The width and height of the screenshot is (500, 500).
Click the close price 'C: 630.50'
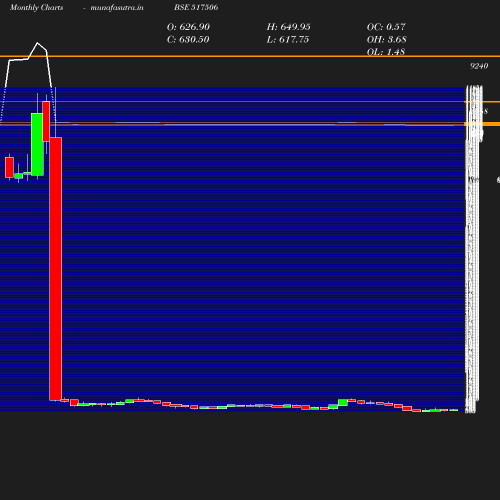[x=188, y=40]
